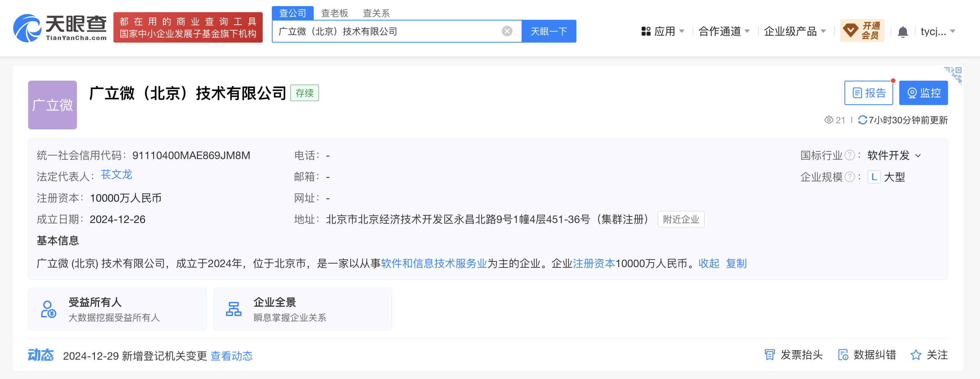
Task: Click the help icon beside 企业规模
Action: coord(850,177)
